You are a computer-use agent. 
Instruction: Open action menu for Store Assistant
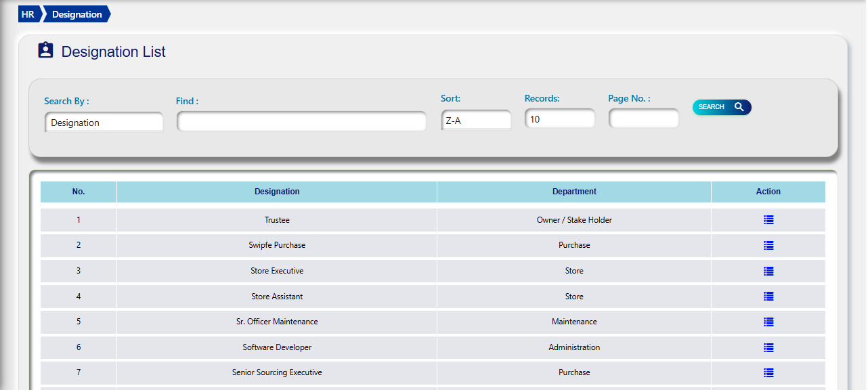click(x=768, y=296)
